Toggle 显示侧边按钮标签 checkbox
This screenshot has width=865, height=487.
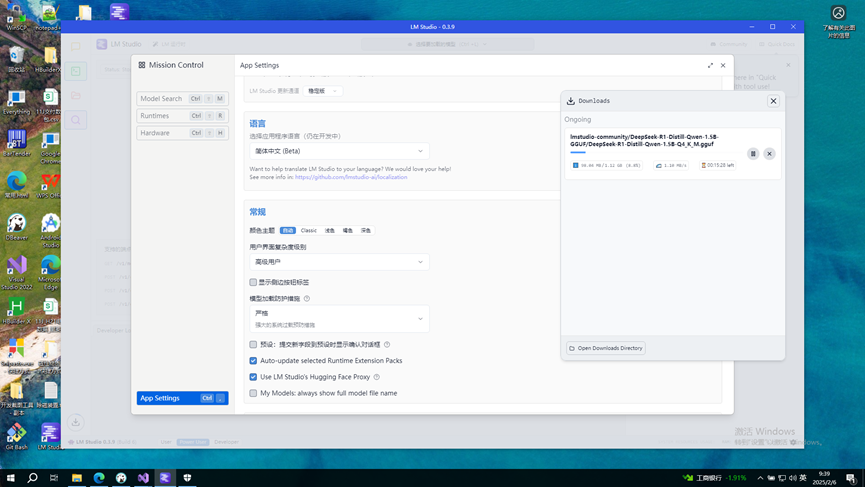point(253,282)
